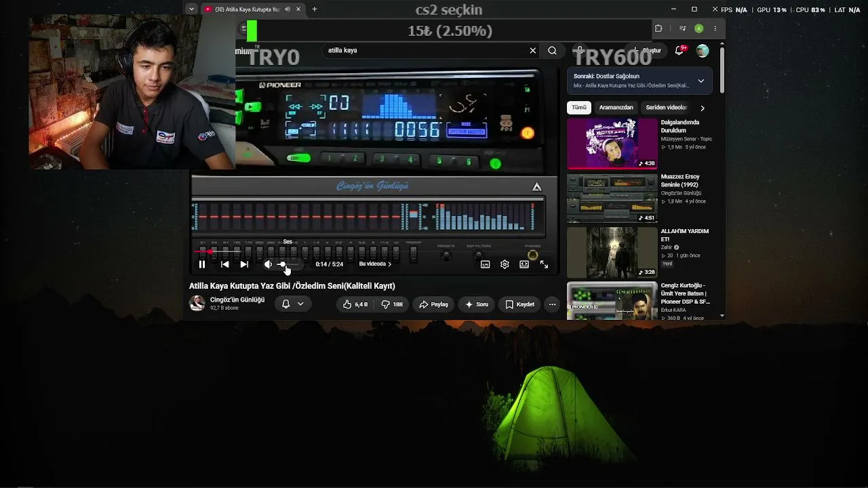Open more actions three-dot menu

pyautogui.click(x=552, y=304)
